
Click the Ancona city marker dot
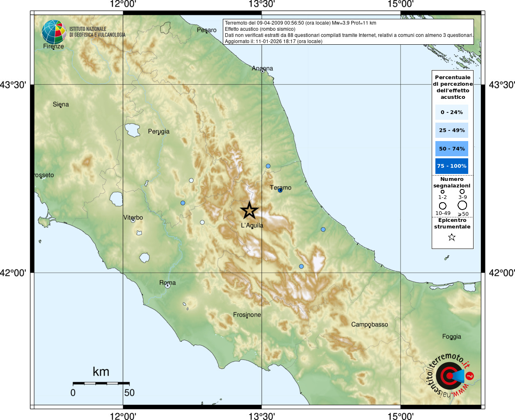[263, 71]
